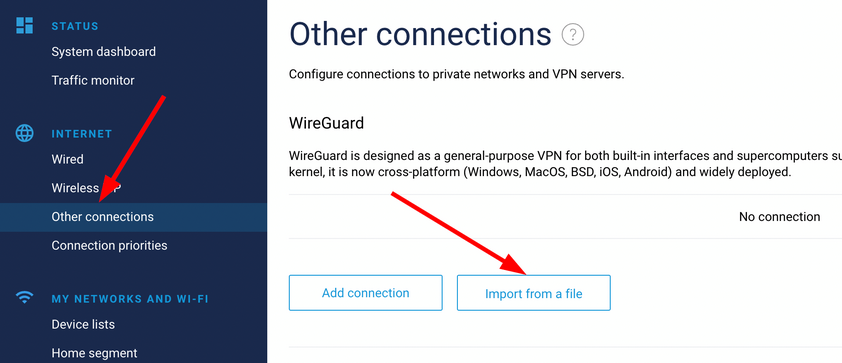Select the highlighted Other connections item
The height and width of the screenshot is (363, 842).
133,217
